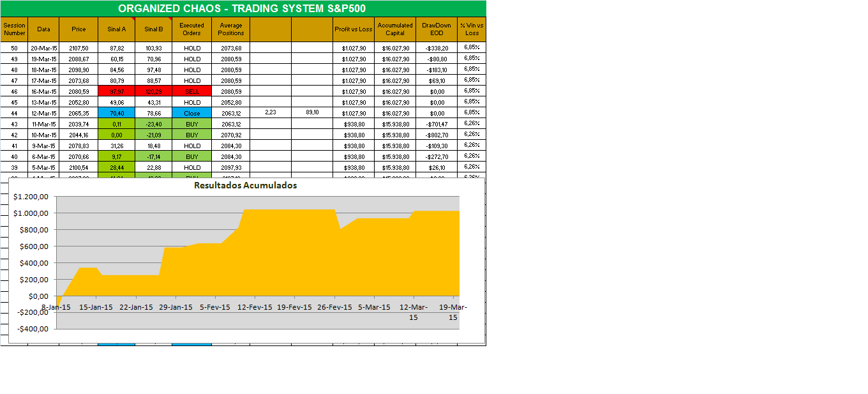Click the blue Sinal A cell 70,40
868x394 pixels.
pyautogui.click(x=117, y=113)
